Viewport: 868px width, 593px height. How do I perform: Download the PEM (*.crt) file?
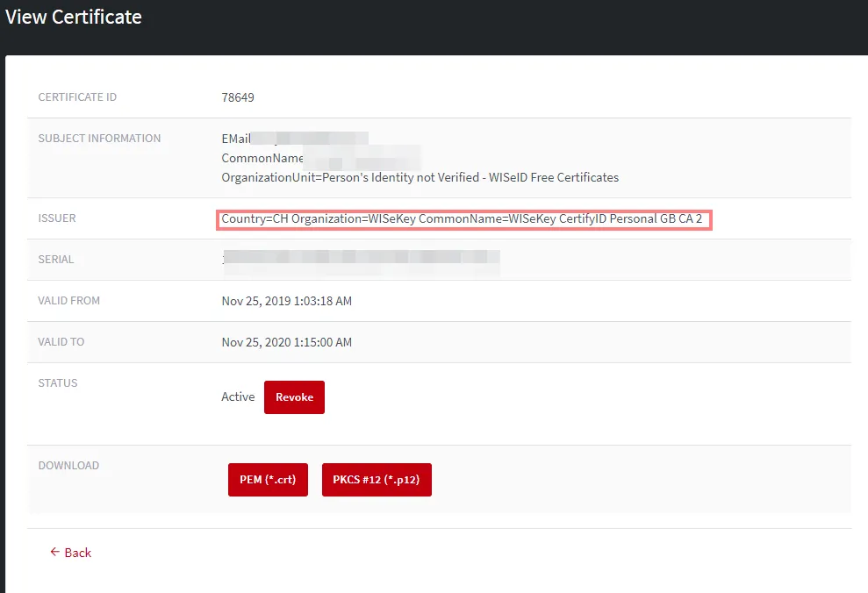click(268, 480)
